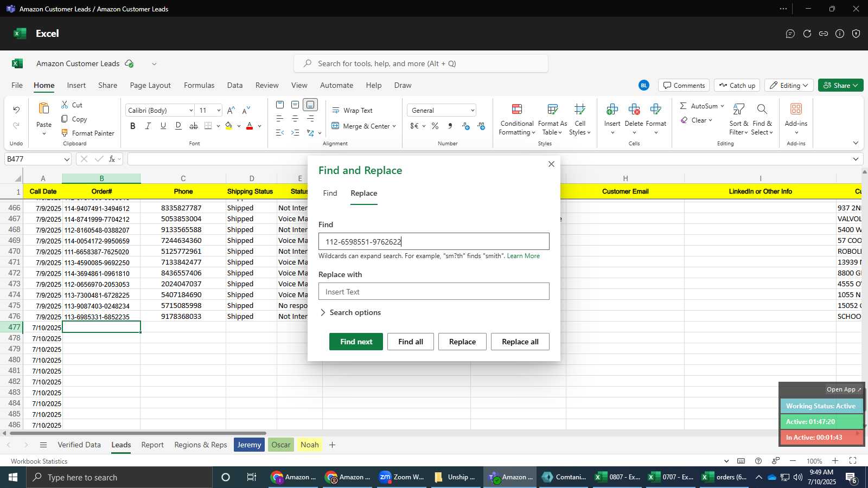Select center horizontal align icon
This screenshot has width=868, height=488.
click(x=295, y=119)
